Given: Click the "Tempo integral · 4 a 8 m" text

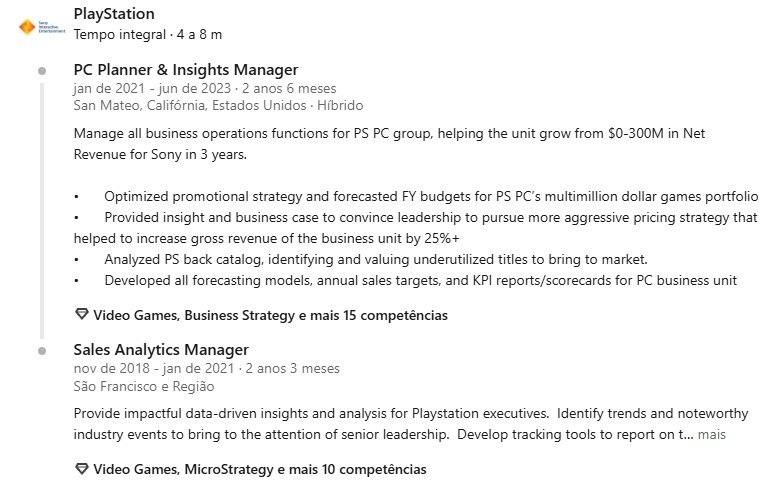Looking at the screenshot, I should (x=148, y=34).
